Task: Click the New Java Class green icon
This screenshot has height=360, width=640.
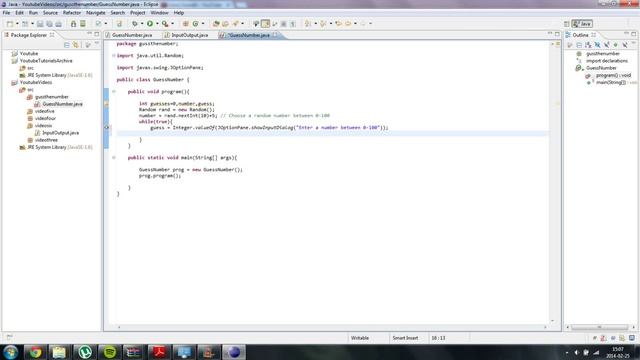Action: click(196, 24)
